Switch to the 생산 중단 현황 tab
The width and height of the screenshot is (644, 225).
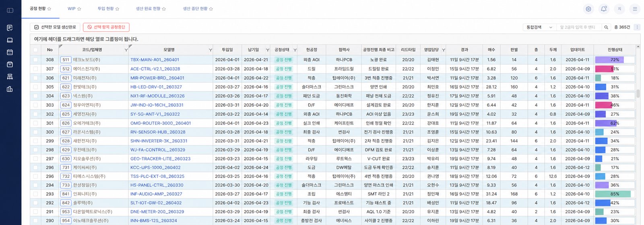(x=195, y=8)
